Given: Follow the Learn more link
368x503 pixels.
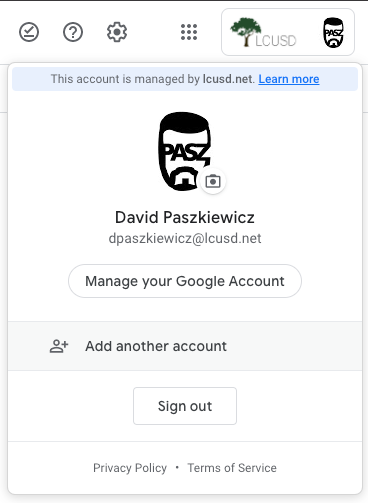Looking at the screenshot, I should (x=289, y=79).
